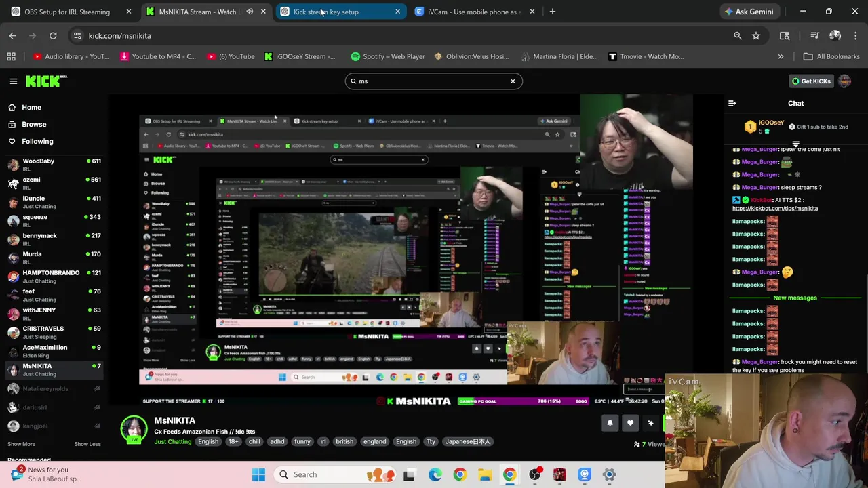Open withJENNY channel in sidebar
Image resolution: width=868 pixels, height=488 pixels.
pos(54,313)
